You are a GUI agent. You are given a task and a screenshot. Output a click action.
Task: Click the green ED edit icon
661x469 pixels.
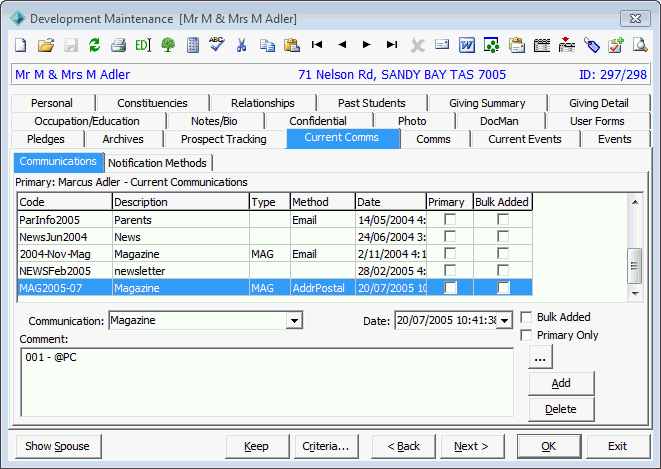click(x=143, y=45)
